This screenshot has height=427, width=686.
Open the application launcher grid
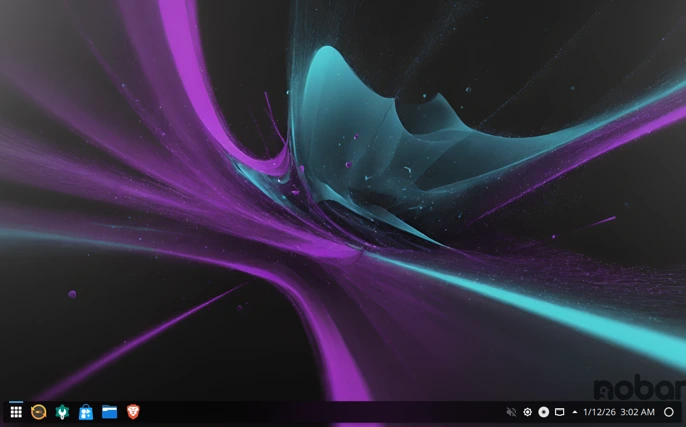(x=16, y=412)
